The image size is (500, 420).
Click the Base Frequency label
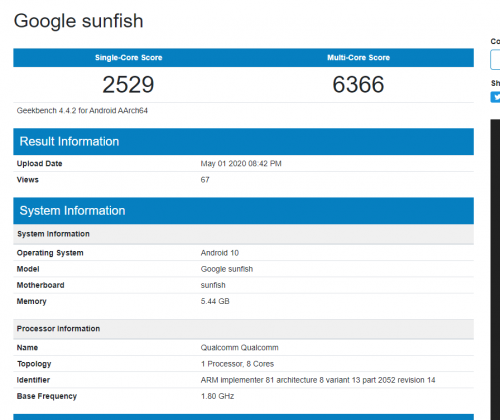click(x=47, y=396)
